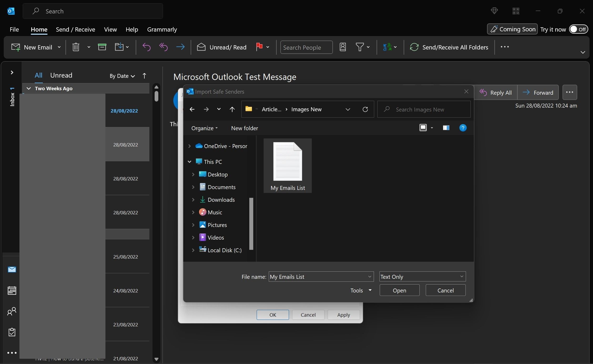Viewport: 593px width, 364px height.
Task: Click the Open button in dialog
Action: click(399, 290)
